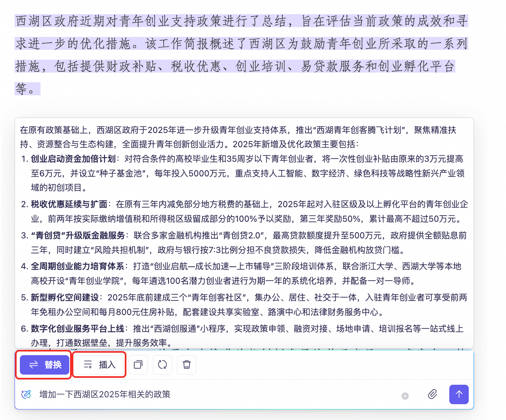Regenerate the AI answer using the refresh icon
Image resolution: width=506 pixels, height=420 pixels.
point(162,364)
